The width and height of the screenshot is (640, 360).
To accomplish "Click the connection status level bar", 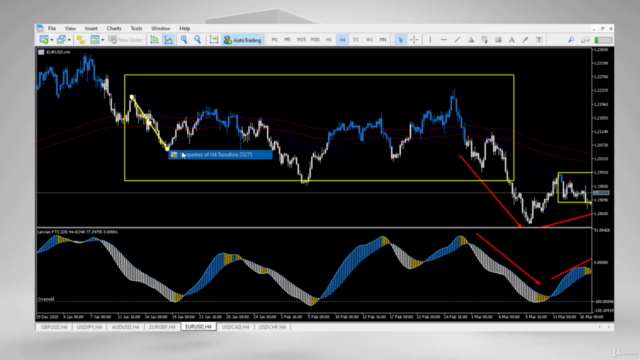I will point(603,40).
